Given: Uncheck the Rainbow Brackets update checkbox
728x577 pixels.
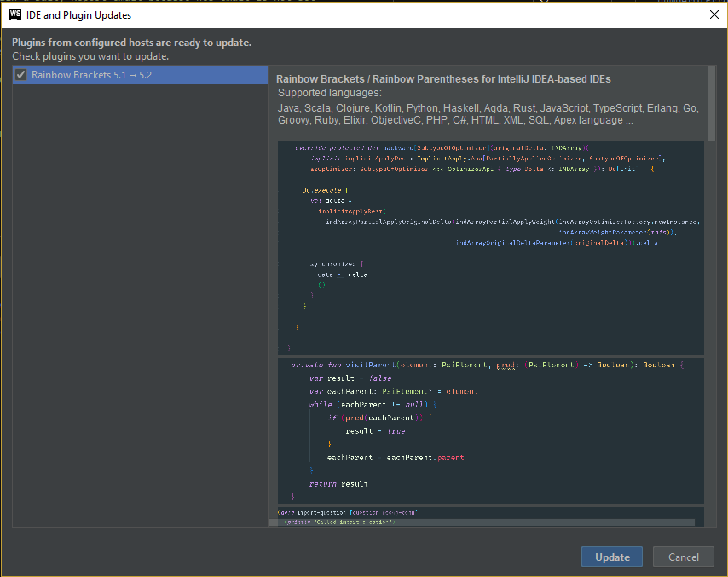Looking at the screenshot, I should pyautogui.click(x=20, y=74).
